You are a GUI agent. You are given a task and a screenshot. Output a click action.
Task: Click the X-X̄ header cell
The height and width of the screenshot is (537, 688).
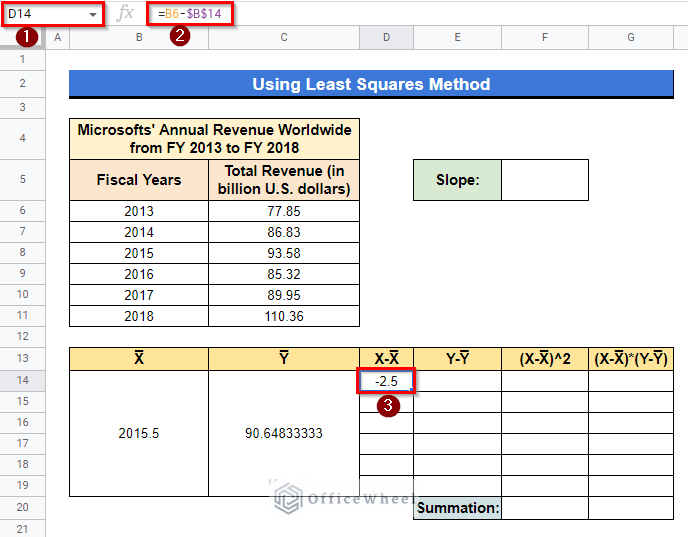tap(386, 359)
